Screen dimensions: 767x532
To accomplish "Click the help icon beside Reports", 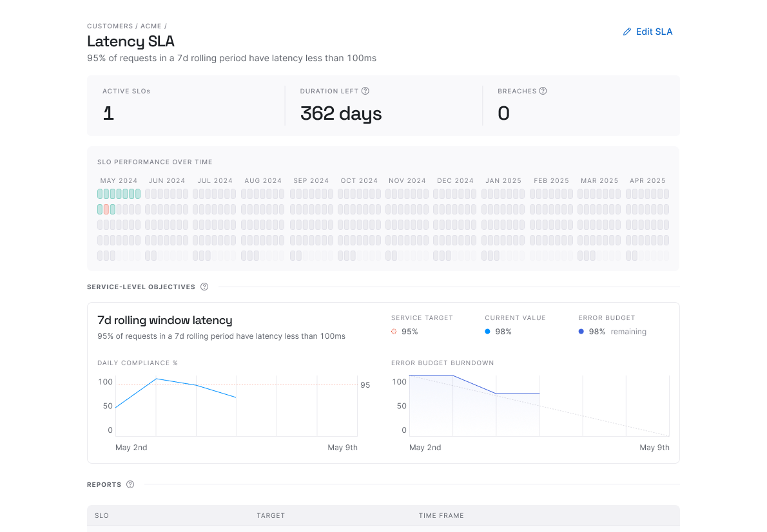I will (x=130, y=484).
